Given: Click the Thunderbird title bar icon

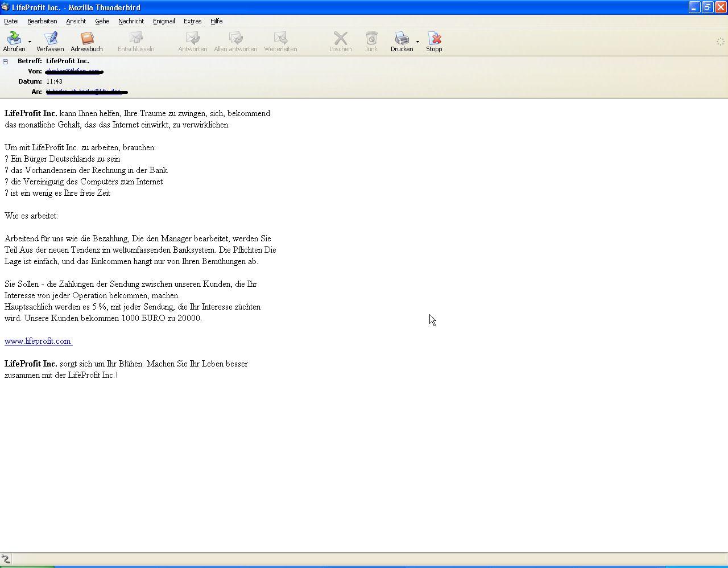Looking at the screenshot, I should pyautogui.click(x=5, y=7).
